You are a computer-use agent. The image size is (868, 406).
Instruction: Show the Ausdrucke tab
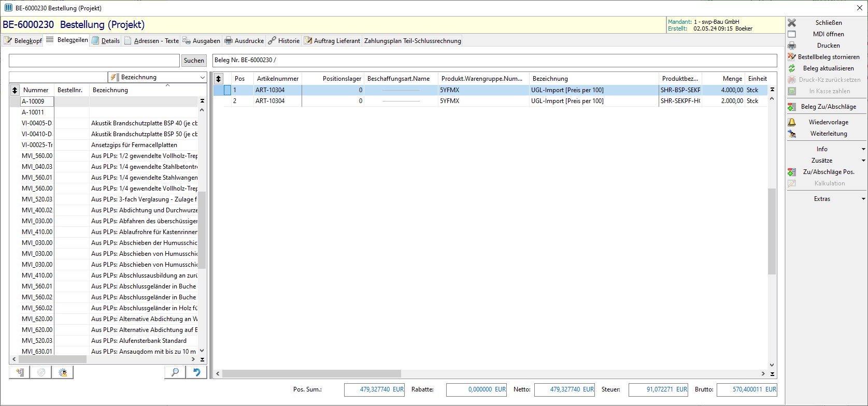pyautogui.click(x=244, y=41)
